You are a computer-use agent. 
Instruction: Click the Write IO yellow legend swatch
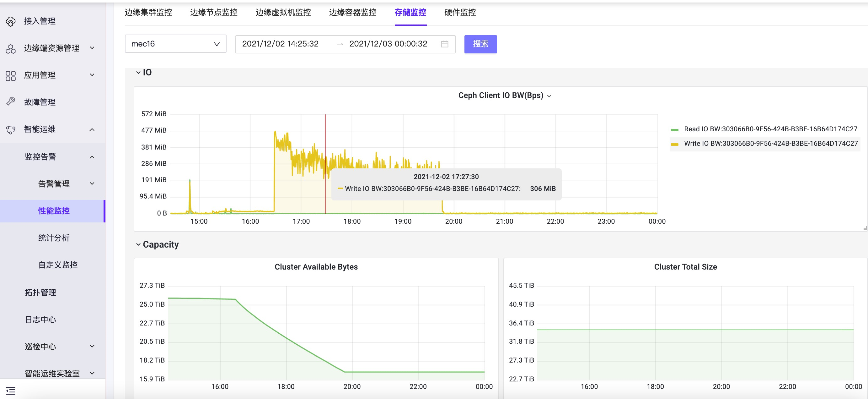[674, 144]
